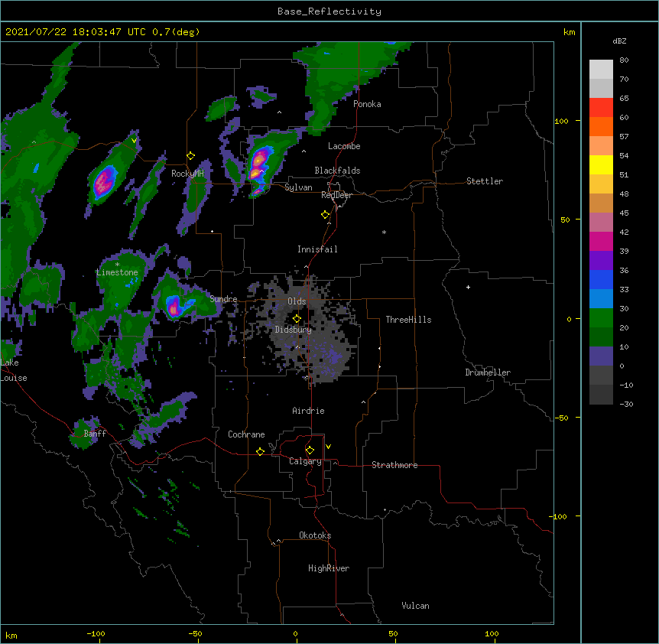Click the RockyMH label
The width and height of the screenshot is (659, 644).
pyautogui.click(x=187, y=174)
